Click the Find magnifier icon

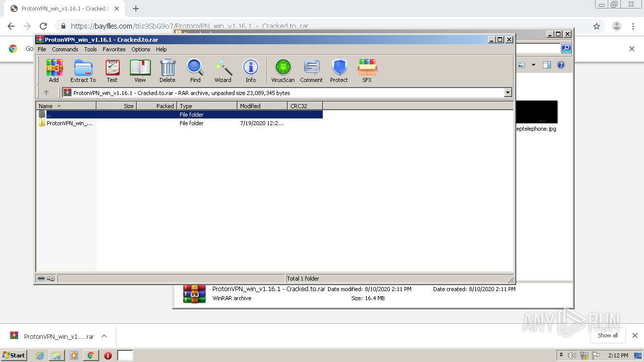tap(195, 70)
